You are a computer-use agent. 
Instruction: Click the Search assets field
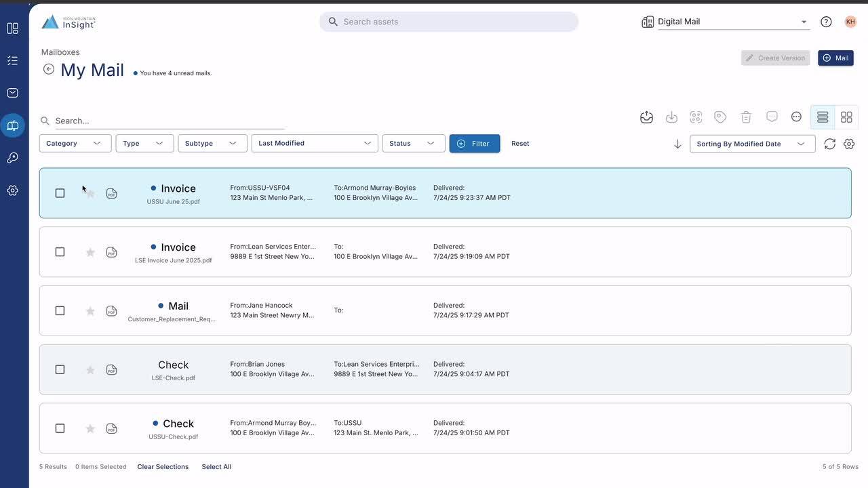pos(449,22)
